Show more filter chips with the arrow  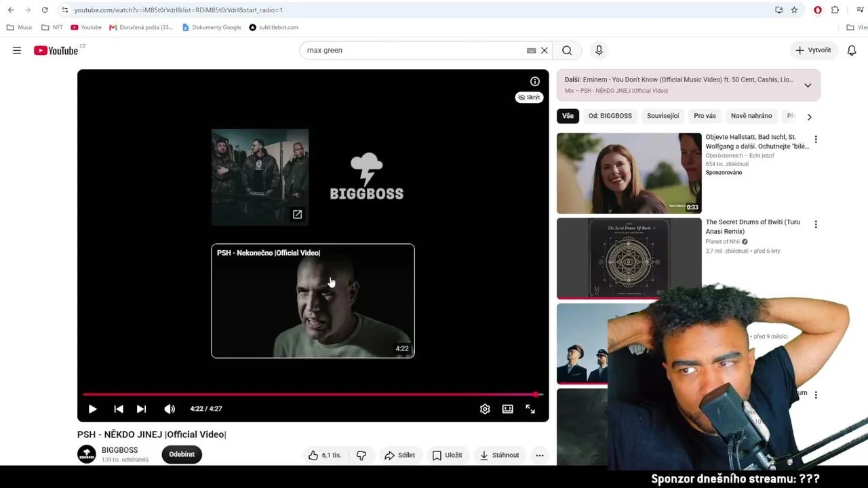[x=809, y=117]
